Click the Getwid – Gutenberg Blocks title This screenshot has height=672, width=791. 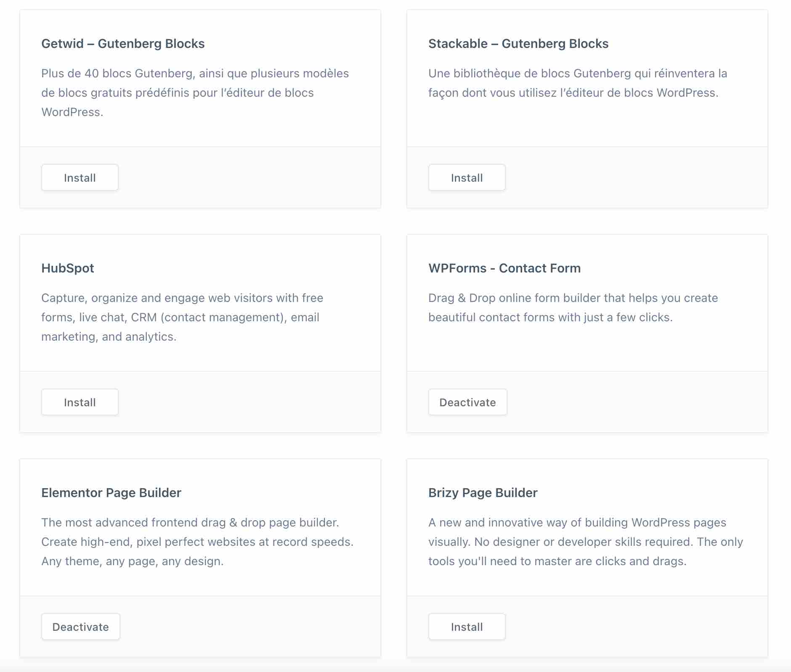123,44
